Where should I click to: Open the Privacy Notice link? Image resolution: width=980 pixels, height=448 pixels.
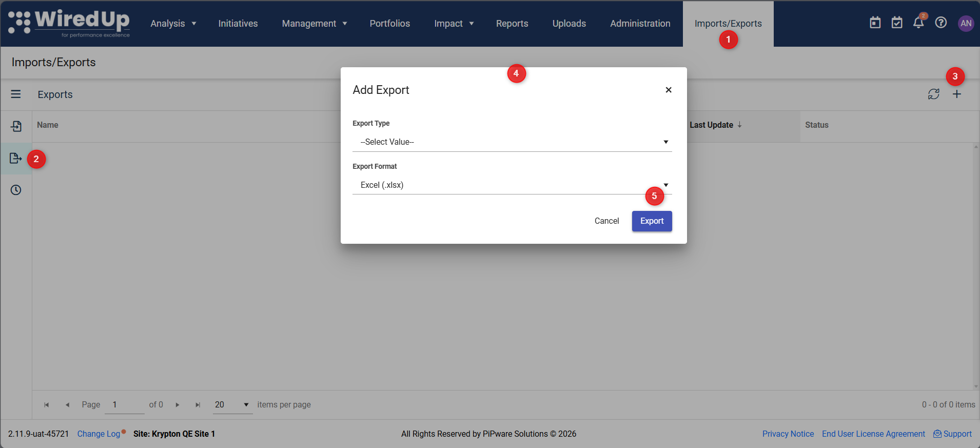click(788, 434)
